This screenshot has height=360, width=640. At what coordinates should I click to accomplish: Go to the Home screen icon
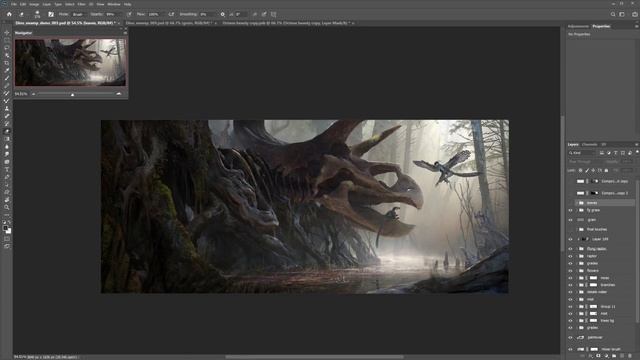click(9, 14)
